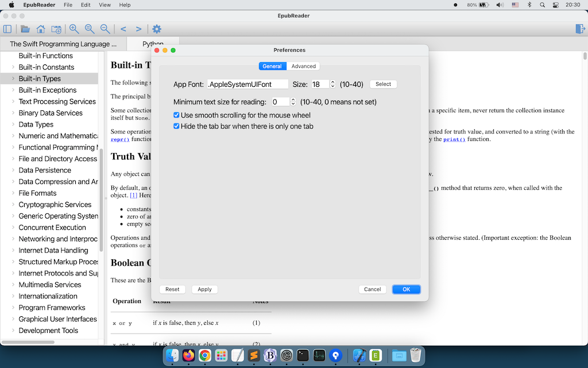
Task: Switch to the Python book tab
Action: pos(152,43)
